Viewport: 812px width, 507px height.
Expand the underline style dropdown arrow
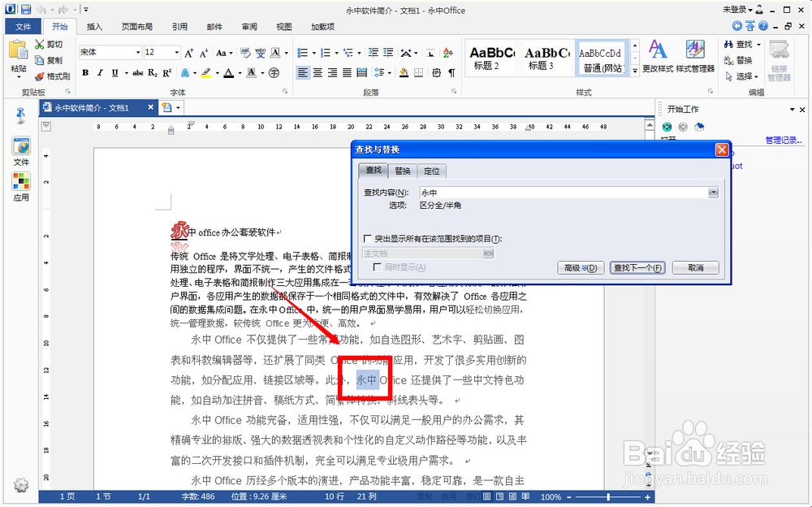(127, 73)
